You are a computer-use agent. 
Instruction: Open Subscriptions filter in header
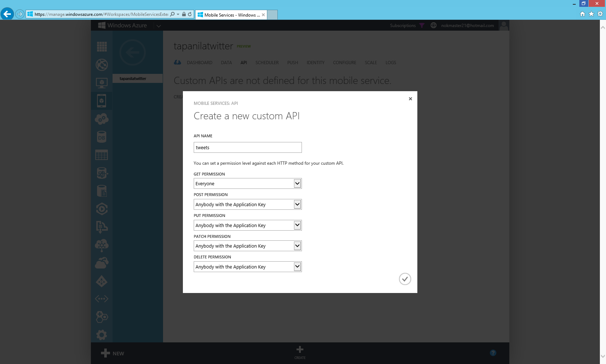[407, 26]
